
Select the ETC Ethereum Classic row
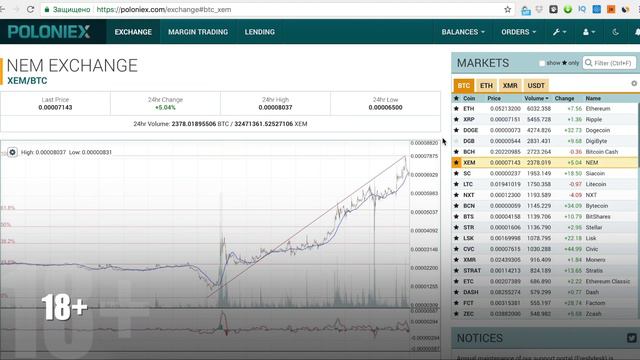coord(545,282)
